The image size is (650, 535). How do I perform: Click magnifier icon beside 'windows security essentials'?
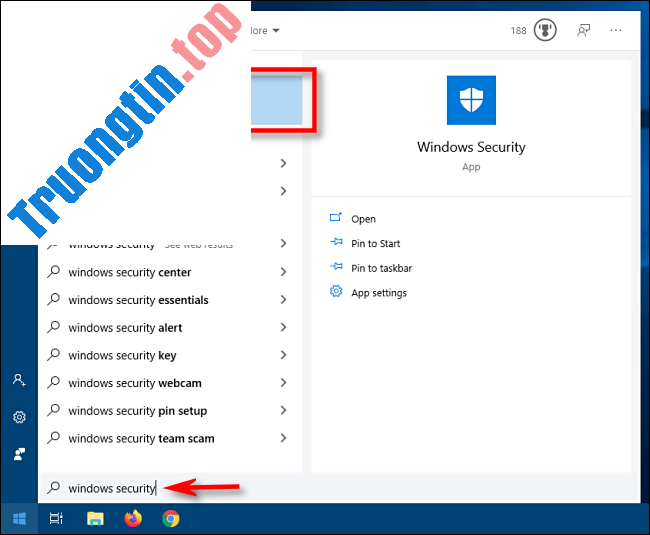[53, 299]
